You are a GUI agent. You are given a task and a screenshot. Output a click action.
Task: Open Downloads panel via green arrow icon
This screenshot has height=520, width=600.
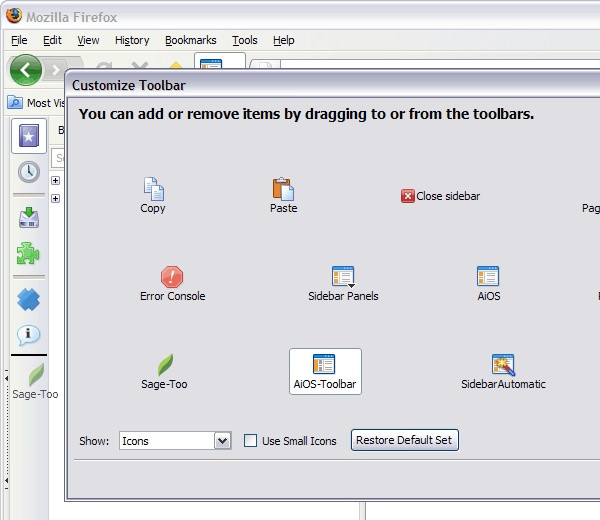point(29,217)
